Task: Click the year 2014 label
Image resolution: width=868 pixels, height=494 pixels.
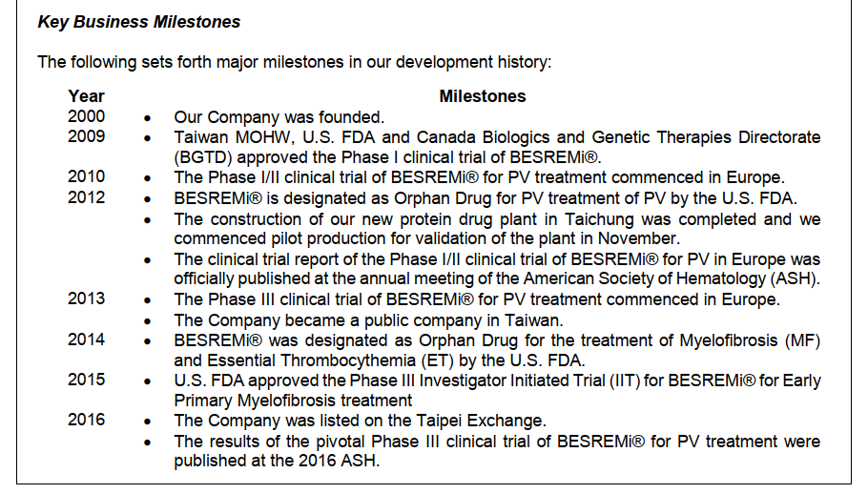Action: 86,339
